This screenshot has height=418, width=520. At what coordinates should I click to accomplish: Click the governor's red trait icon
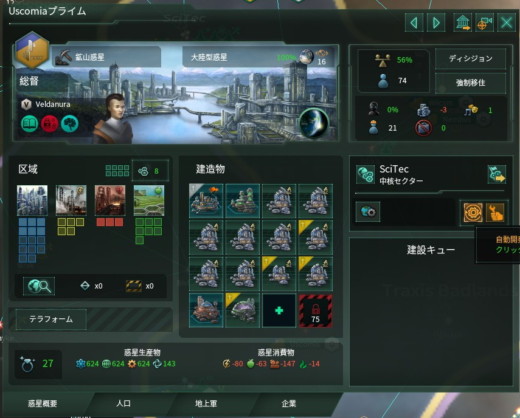click(49, 124)
